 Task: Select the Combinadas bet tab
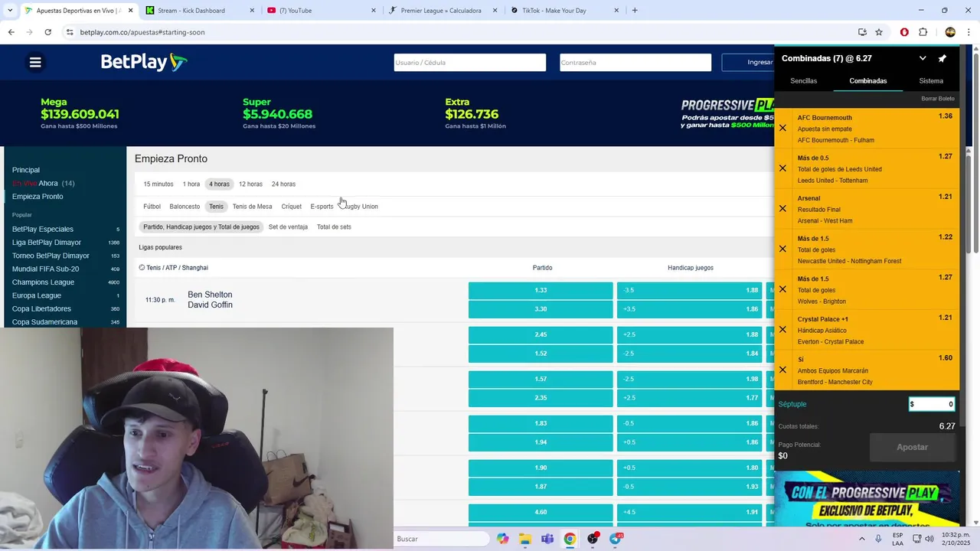pos(868,80)
